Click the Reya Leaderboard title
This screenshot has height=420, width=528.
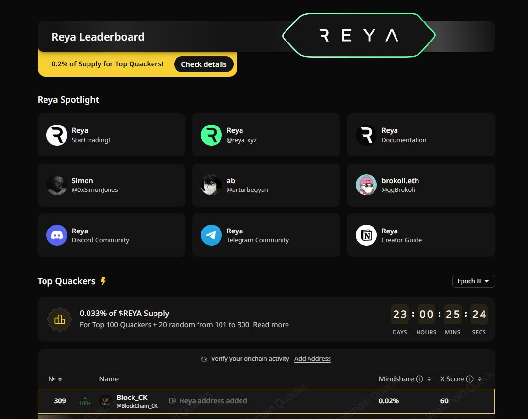pos(98,37)
